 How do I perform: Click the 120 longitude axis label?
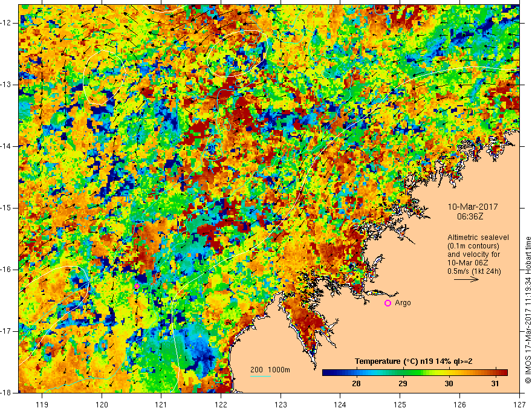102,404
